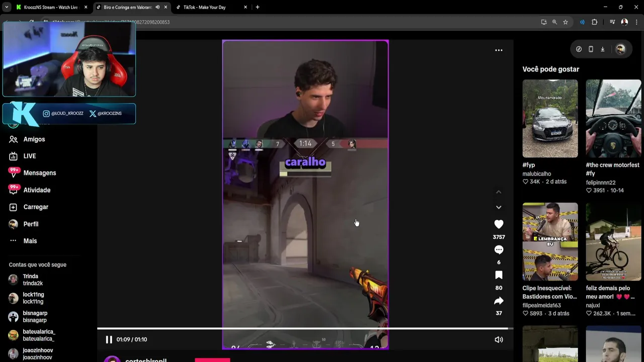
Task: Click the video timestamp 01:09 / 01:10
Action: [132, 339]
